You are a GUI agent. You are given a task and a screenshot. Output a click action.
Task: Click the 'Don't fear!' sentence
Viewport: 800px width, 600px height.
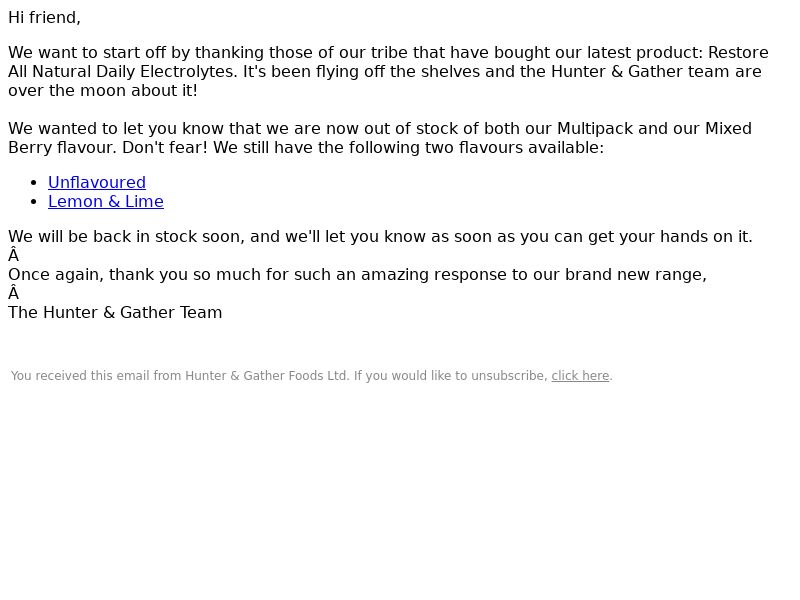165,147
